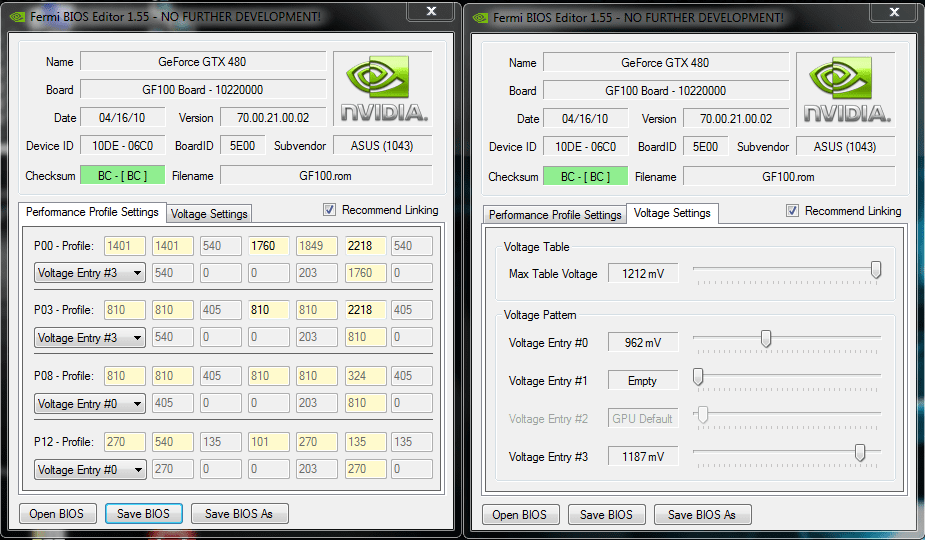Switch to Voltage Settings tab in left window
This screenshot has height=540, width=925.
coord(209,214)
